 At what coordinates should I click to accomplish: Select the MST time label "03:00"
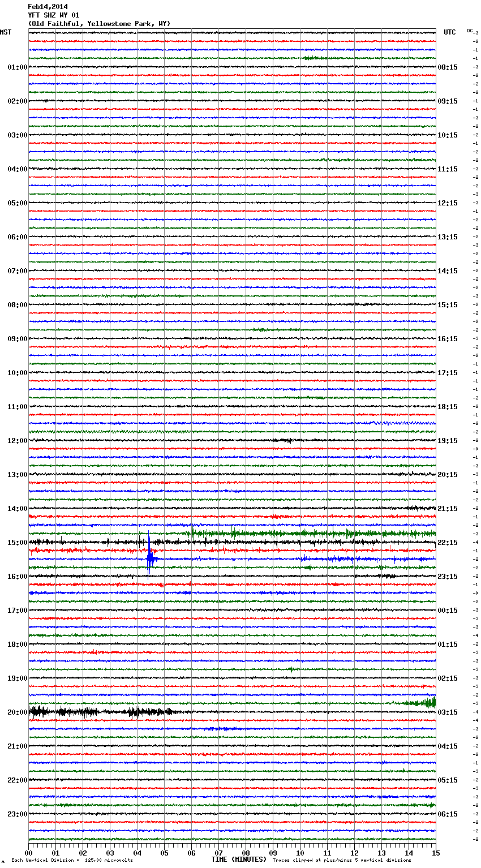click(17, 135)
